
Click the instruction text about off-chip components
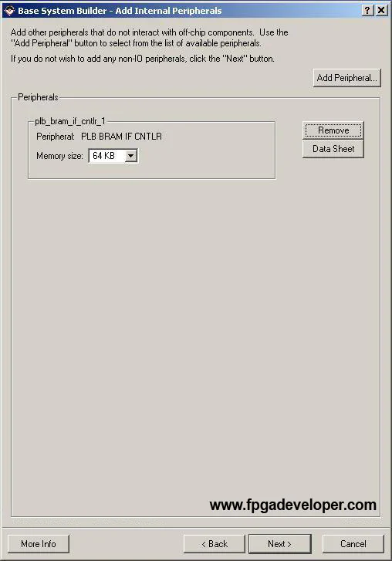[x=150, y=38]
